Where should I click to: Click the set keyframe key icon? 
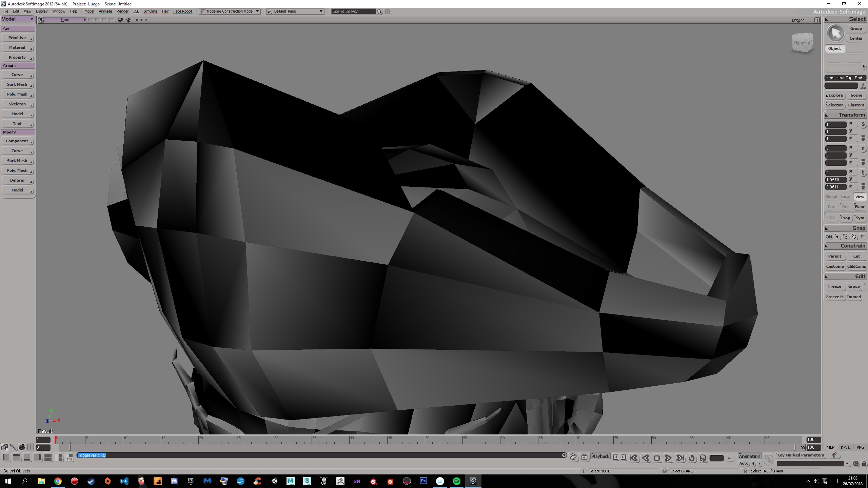tap(768, 459)
